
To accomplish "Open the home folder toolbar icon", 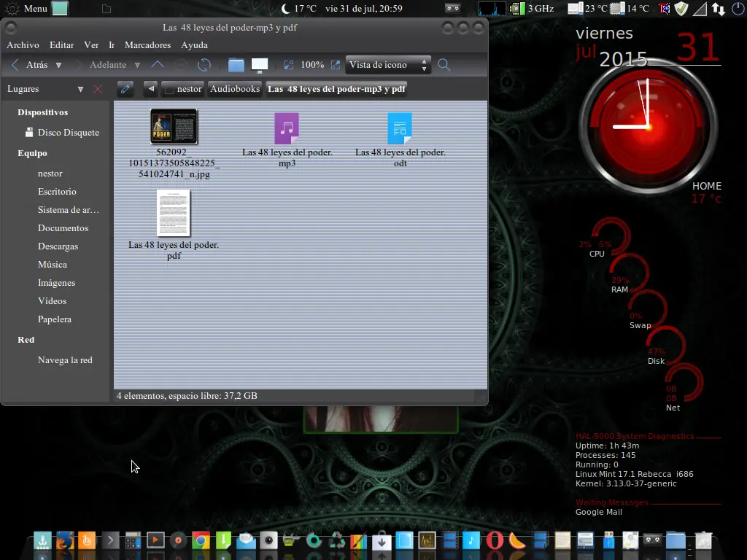I will [236, 65].
